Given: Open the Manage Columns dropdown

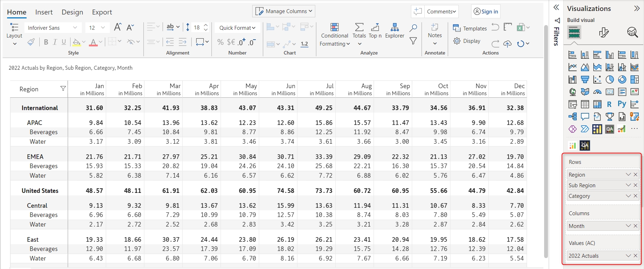Looking at the screenshot, I should (x=284, y=11).
